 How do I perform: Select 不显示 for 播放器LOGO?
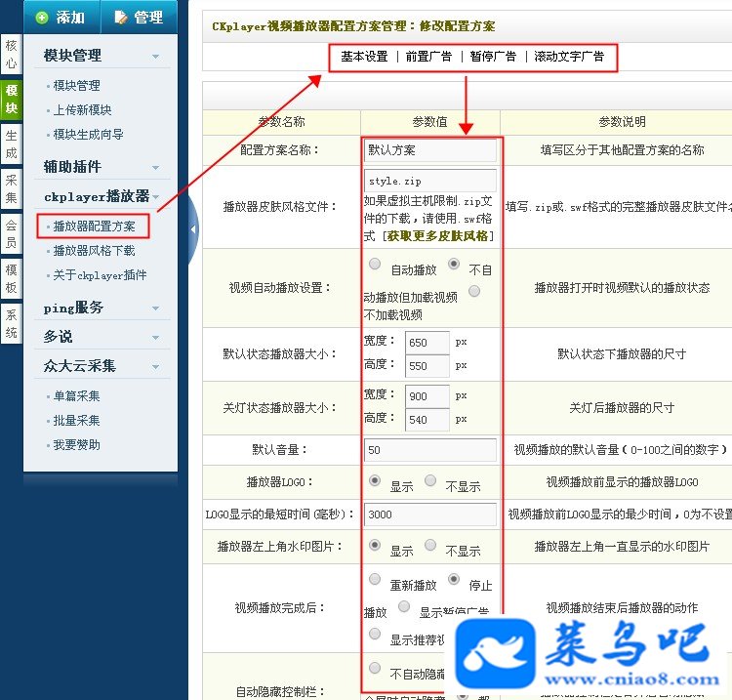[x=430, y=480]
